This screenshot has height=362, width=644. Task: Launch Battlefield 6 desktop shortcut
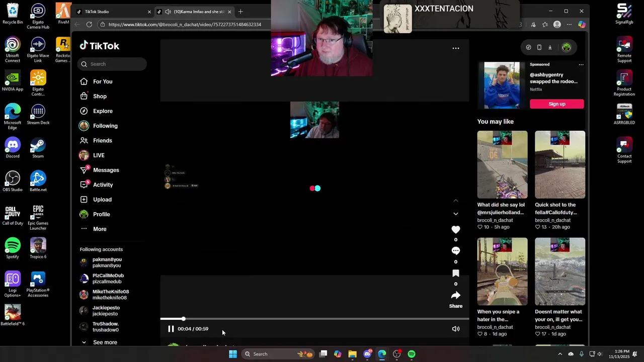[13, 315]
